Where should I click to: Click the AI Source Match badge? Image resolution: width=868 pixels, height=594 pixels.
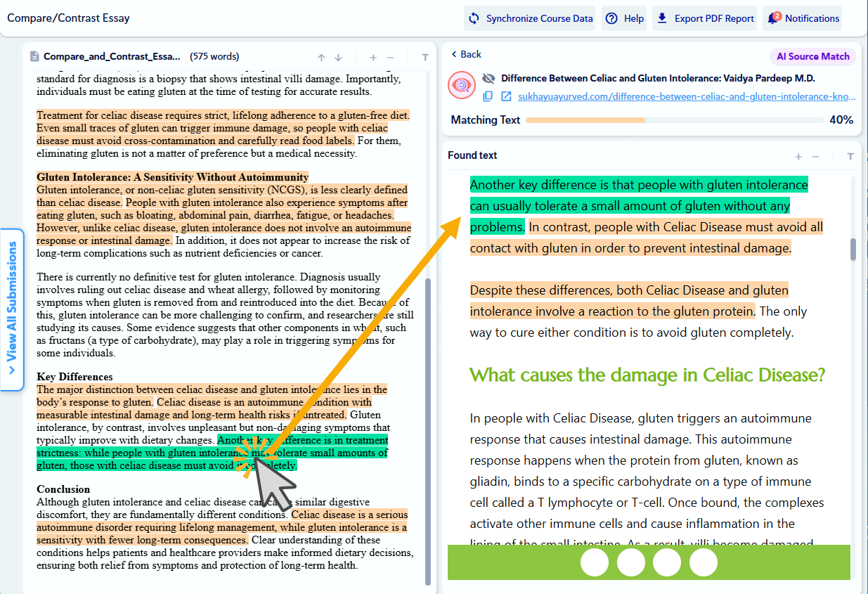(813, 56)
